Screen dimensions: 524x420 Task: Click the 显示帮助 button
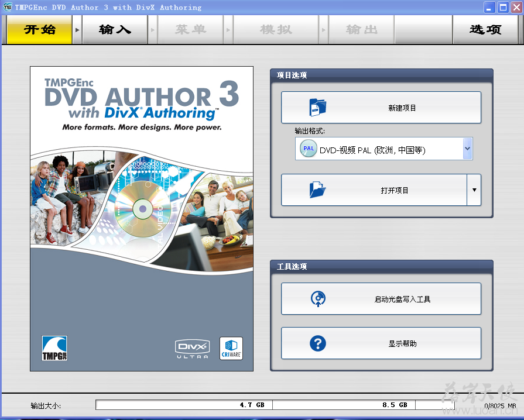(x=381, y=343)
